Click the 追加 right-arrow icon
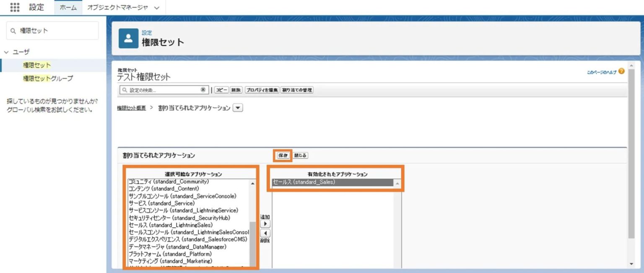Screen dimensions: 644x273 [x=265, y=224]
